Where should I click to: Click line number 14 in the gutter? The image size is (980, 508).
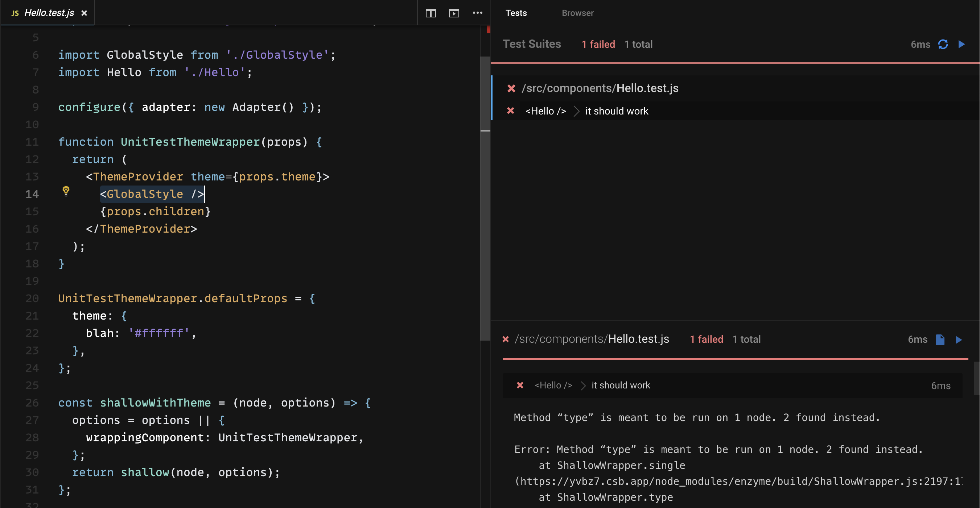(32, 194)
